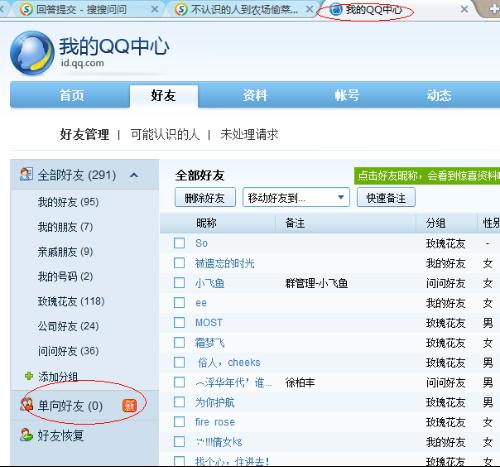Click the favicon of the 不认识的人到农场偷菜 tab
The height and width of the screenshot is (467, 500).
point(181,9)
